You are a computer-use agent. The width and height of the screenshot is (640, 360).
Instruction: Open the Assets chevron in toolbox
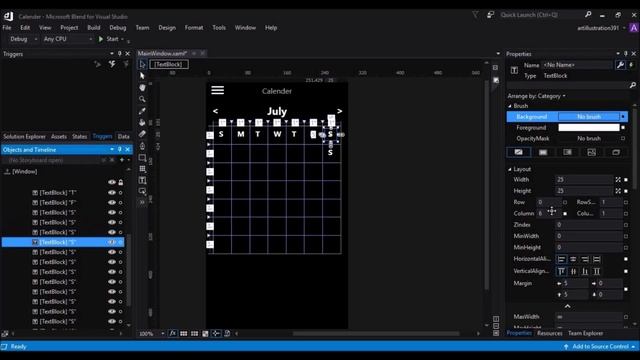142,202
